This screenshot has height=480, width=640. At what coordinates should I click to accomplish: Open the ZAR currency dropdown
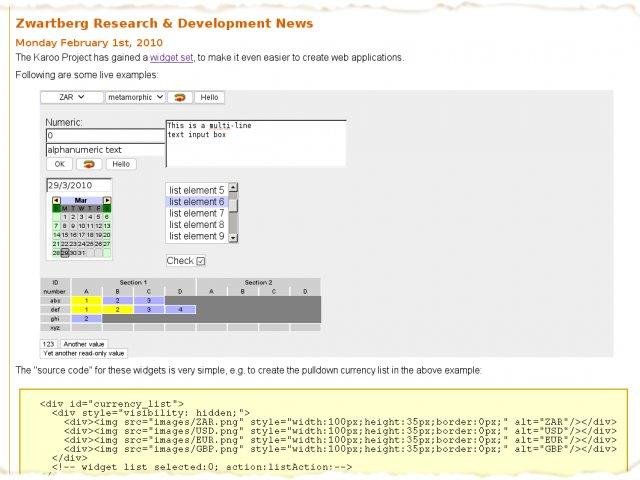coord(71,98)
